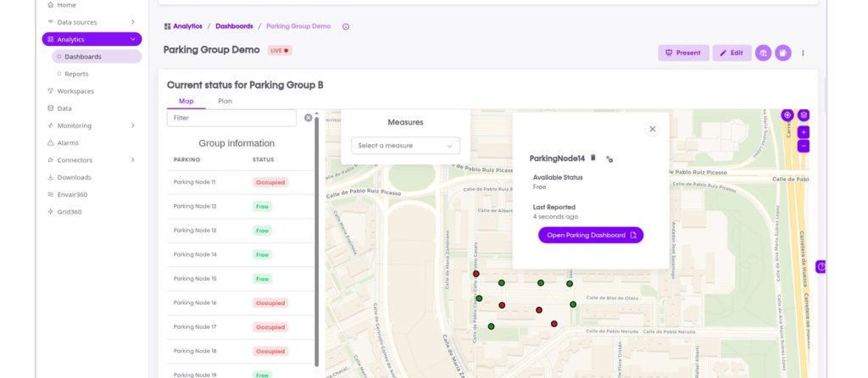
Task: Click into the Filter input field
Action: click(231, 118)
